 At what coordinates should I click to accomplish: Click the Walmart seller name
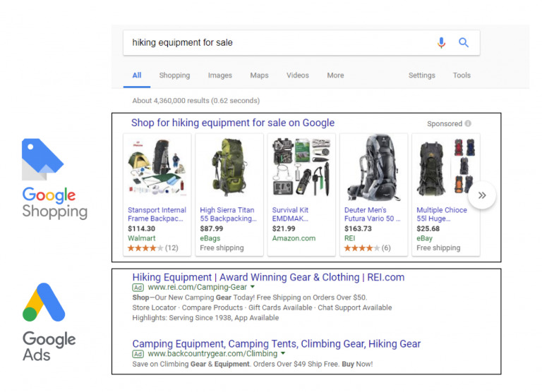coord(141,238)
